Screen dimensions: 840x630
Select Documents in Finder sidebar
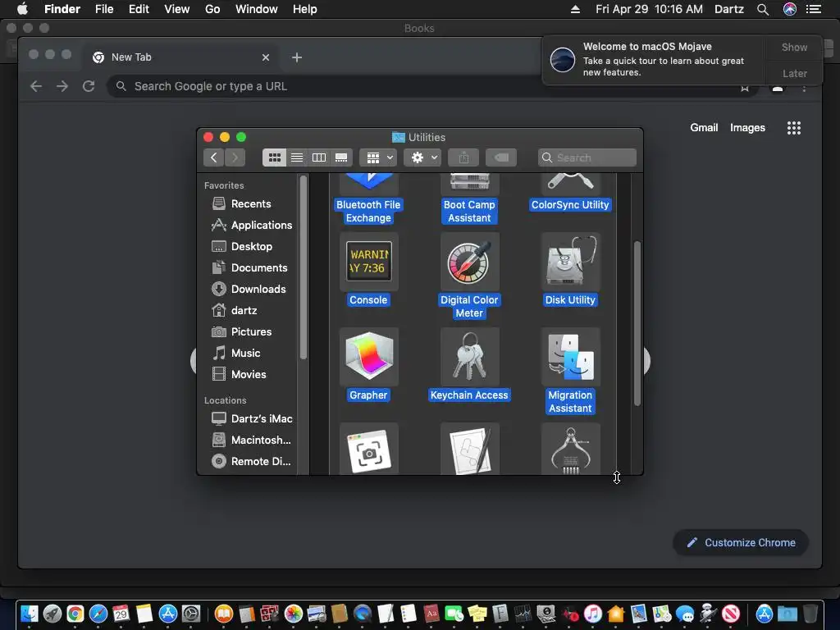coord(251,268)
